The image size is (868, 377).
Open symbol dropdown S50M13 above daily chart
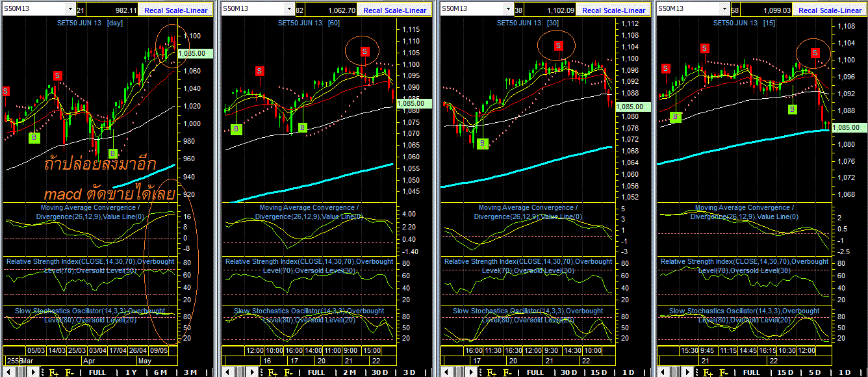click(x=70, y=10)
